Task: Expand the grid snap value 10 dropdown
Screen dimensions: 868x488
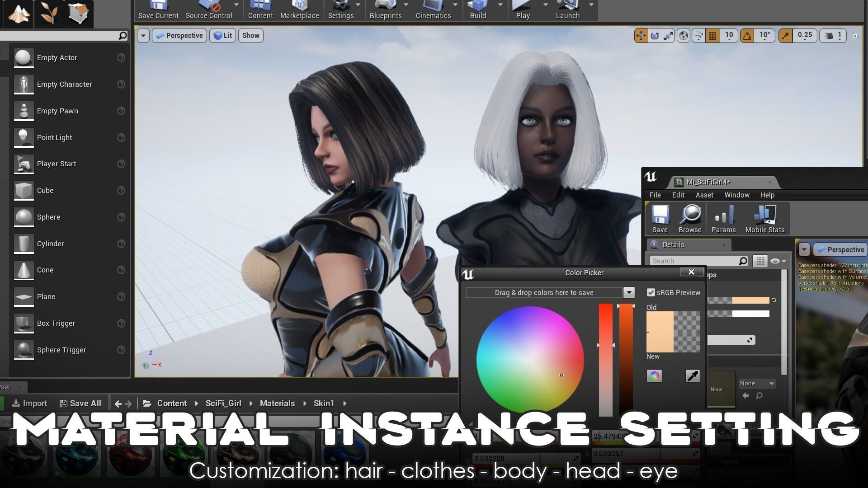Action: [729, 36]
